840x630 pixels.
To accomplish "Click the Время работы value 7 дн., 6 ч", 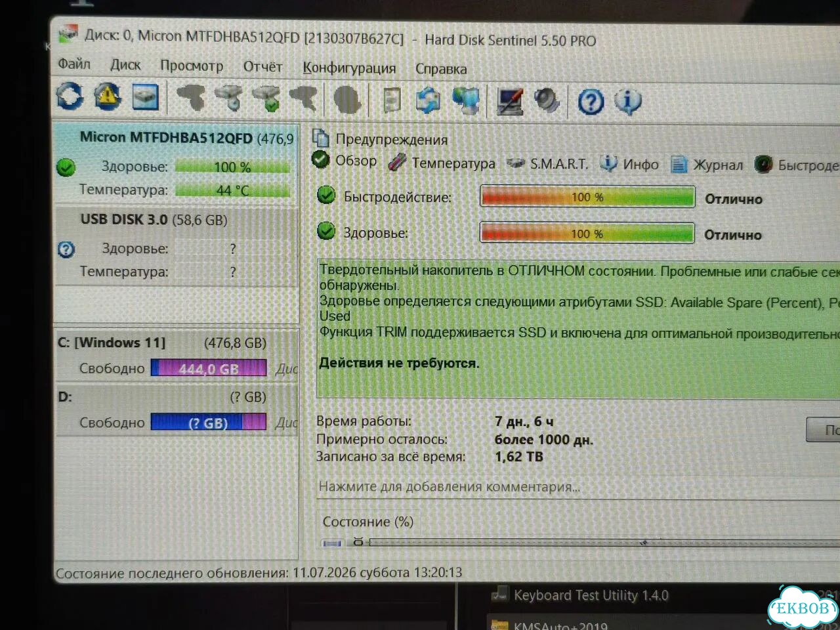I will (x=524, y=421).
